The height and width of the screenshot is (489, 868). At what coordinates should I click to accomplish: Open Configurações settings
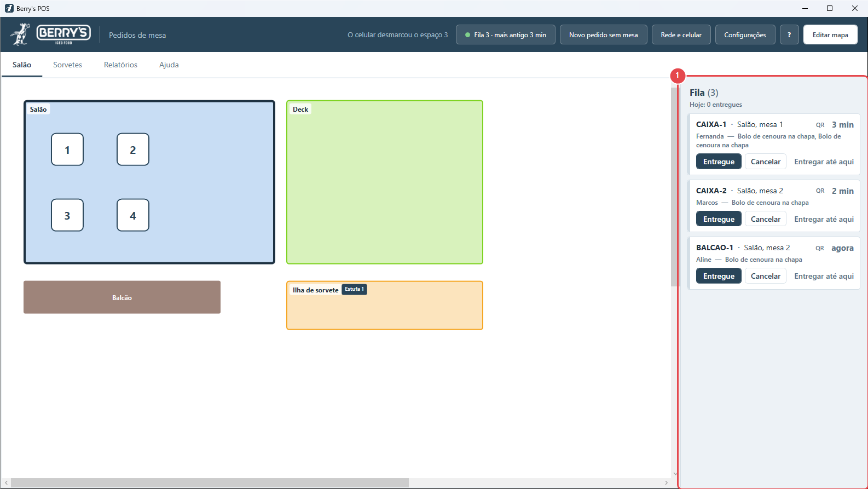tap(745, 34)
